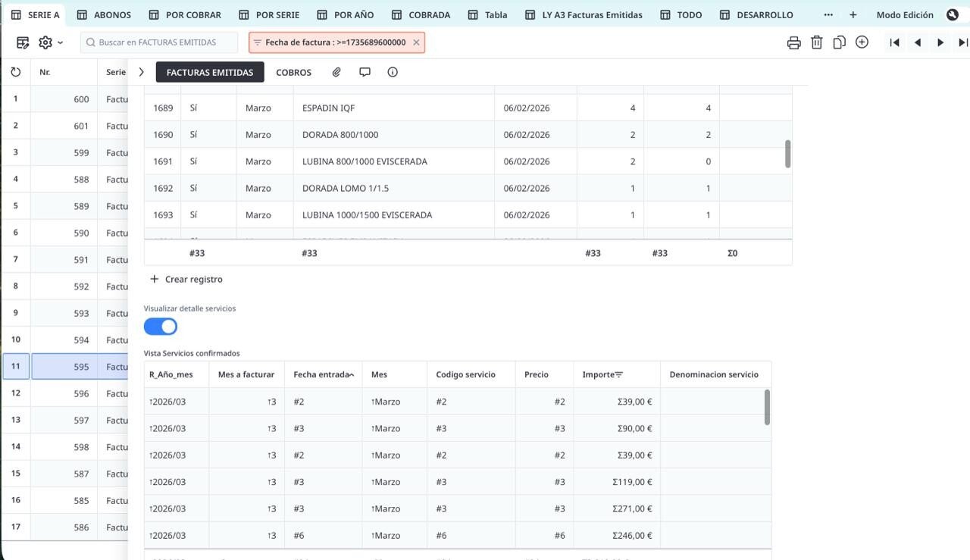The height and width of the screenshot is (560, 970).
Task: Open the COBROS tab
Action: click(293, 72)
